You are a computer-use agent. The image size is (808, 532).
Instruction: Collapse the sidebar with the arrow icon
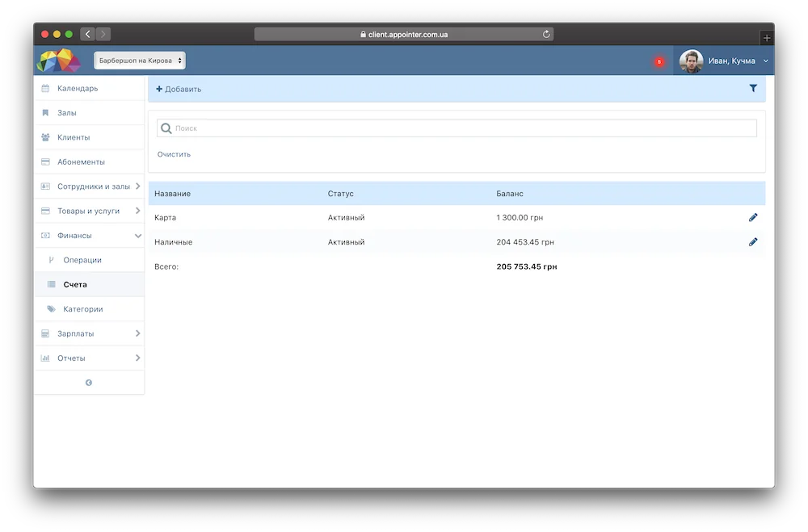(89, 383)
